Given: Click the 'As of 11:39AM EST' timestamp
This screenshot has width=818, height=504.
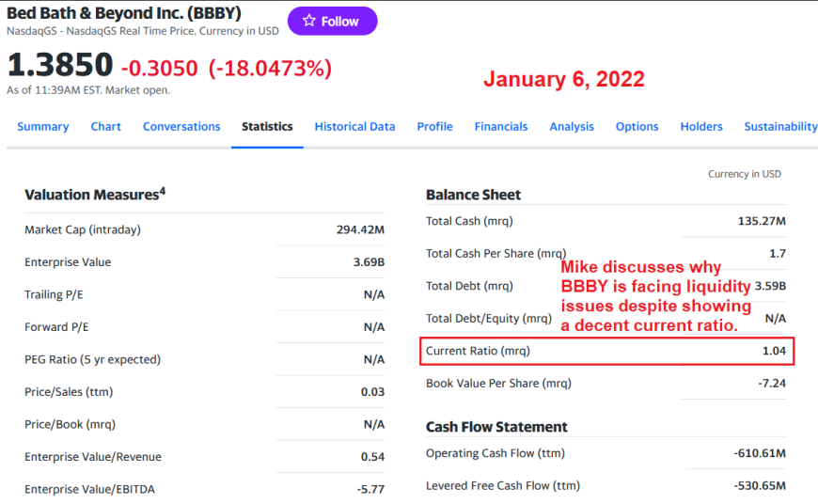Looking at the screenshot, I should 88,89.
